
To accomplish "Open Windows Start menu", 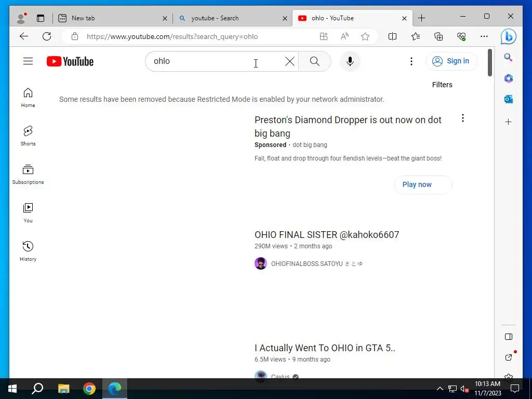I will click(12, 389).
